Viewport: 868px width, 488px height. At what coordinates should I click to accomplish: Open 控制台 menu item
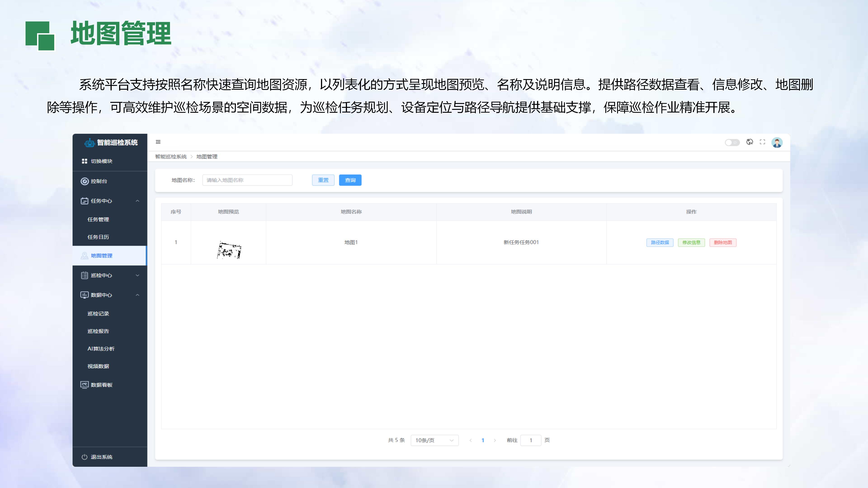click(110, 181)
